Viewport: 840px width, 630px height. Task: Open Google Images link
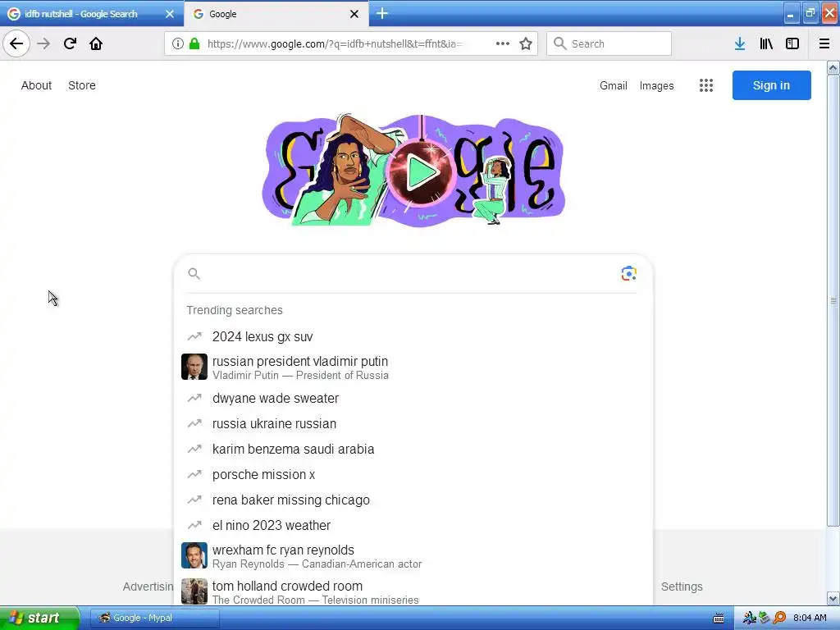tap(656, 85)
